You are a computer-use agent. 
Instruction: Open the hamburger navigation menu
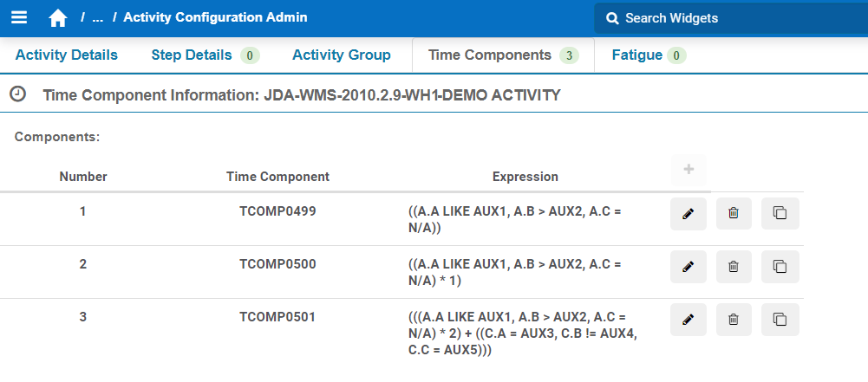(19, 17)
